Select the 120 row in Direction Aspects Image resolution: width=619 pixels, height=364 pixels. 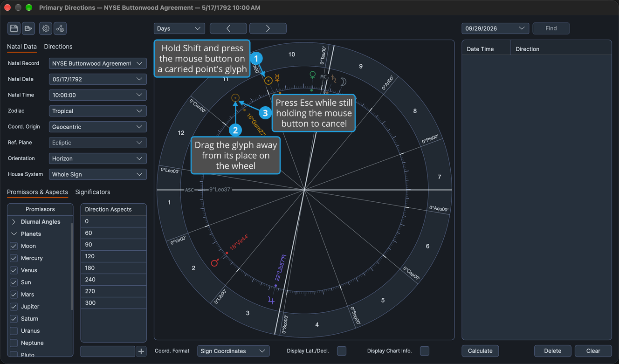point(113,256)
